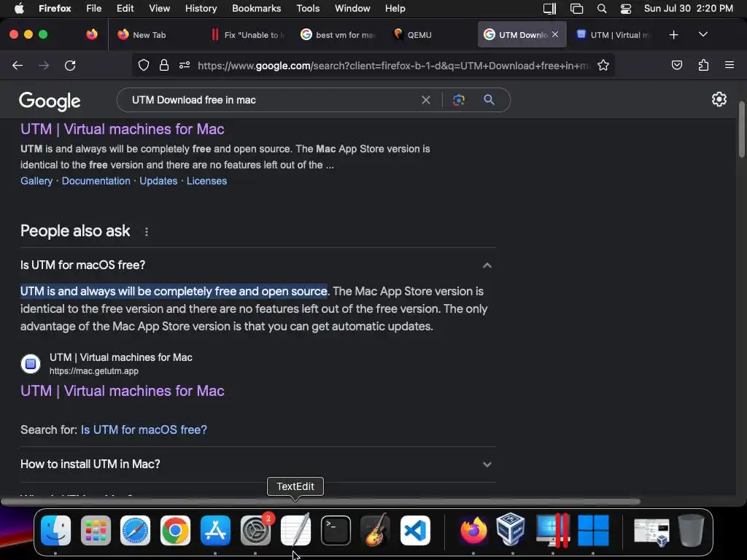Follow 'Is UTM for macOS free?' search link
The width and height of the screenshot is (747, 560).
pos(144,429)
